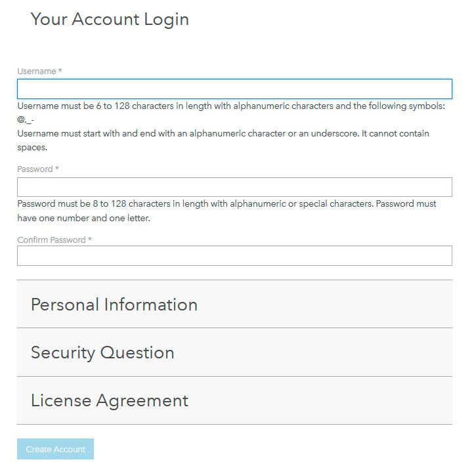Click the username 6 to 128 characters hint

click(x=231, y=106)
